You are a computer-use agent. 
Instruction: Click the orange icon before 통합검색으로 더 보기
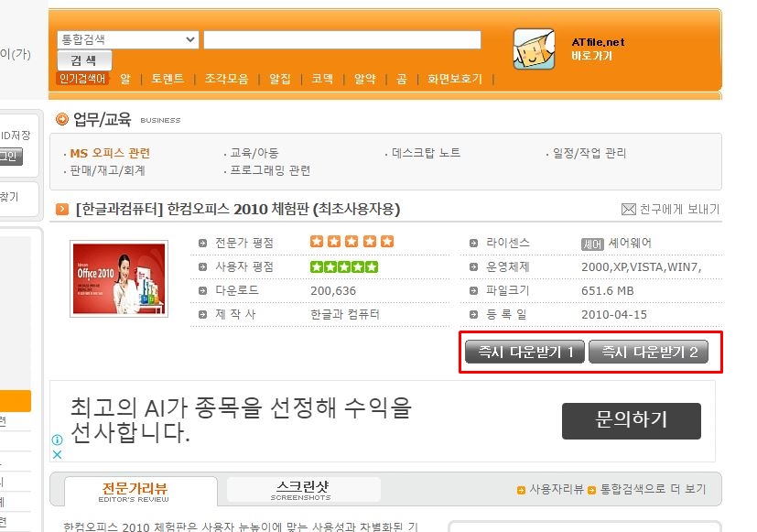[x=592, y=491]
